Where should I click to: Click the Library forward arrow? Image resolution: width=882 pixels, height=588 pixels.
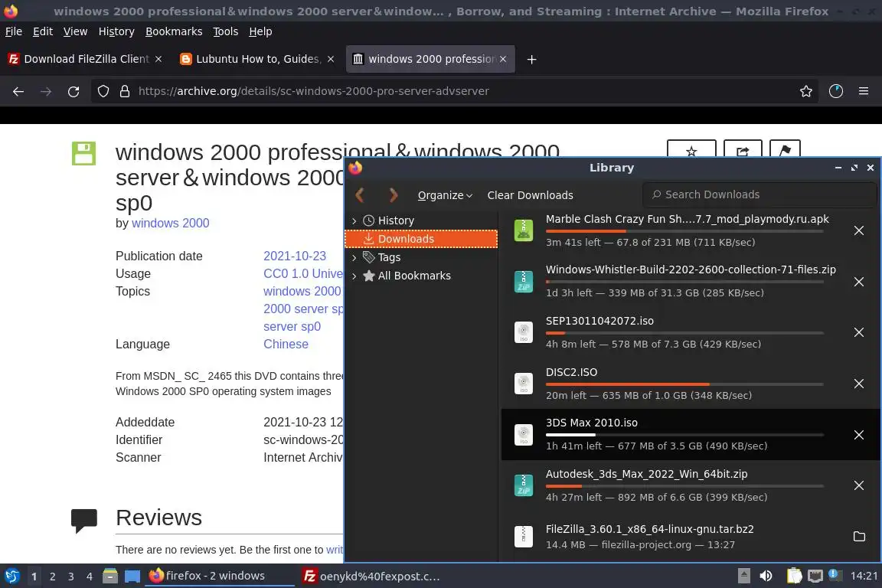394,195
